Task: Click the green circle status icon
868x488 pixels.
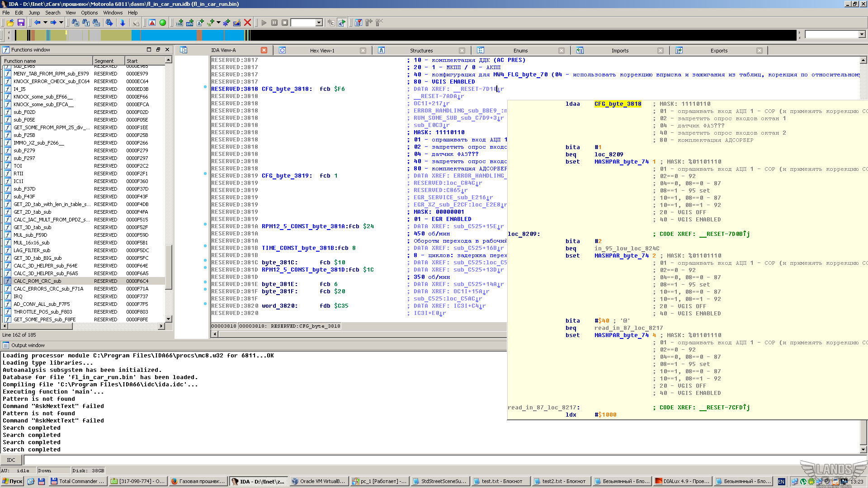Action: (163, 23)
